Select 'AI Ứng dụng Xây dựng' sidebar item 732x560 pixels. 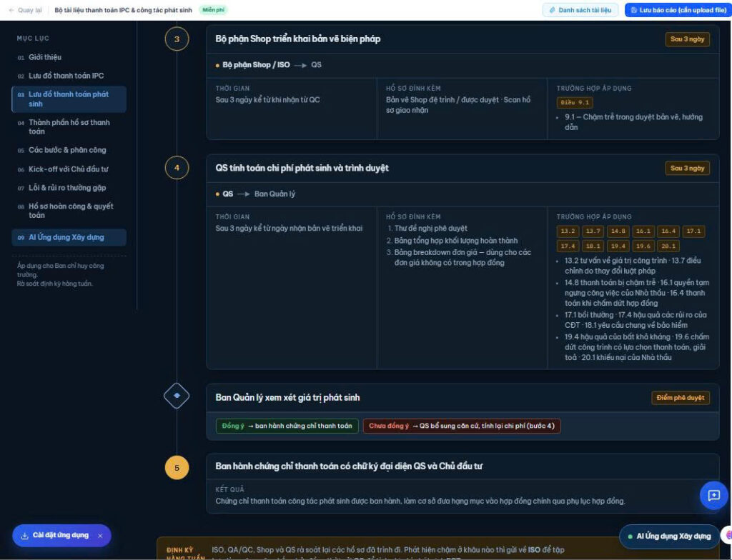[x=69, y=237]
